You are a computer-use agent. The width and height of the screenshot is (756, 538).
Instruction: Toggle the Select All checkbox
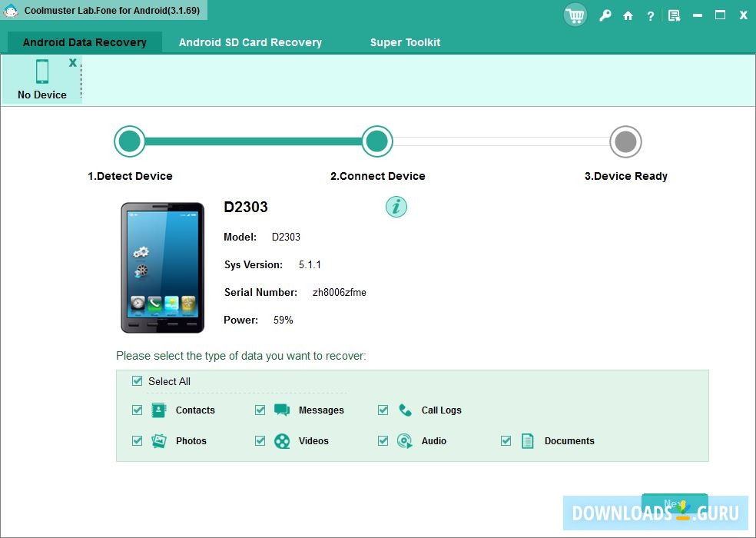point(137,381)
